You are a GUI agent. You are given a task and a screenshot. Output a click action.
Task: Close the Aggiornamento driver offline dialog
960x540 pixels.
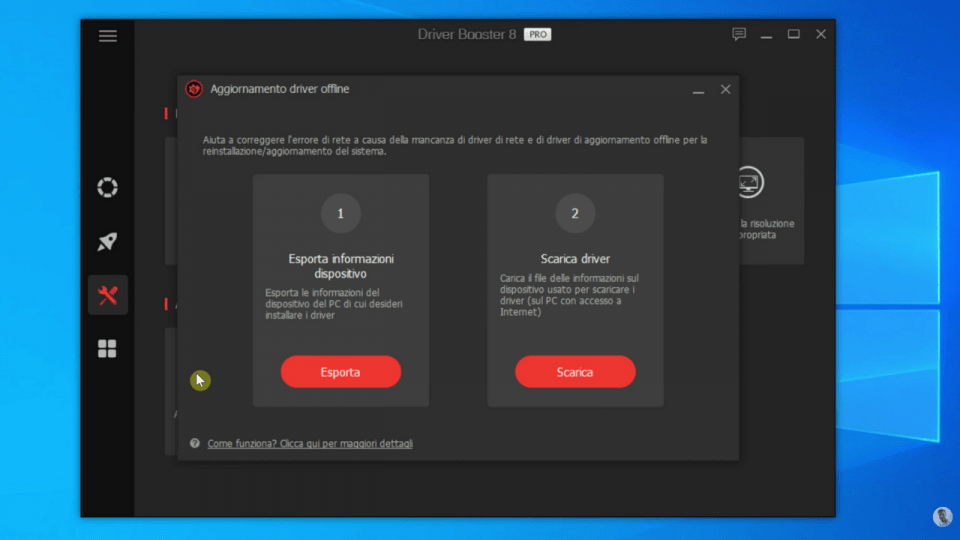726,89
